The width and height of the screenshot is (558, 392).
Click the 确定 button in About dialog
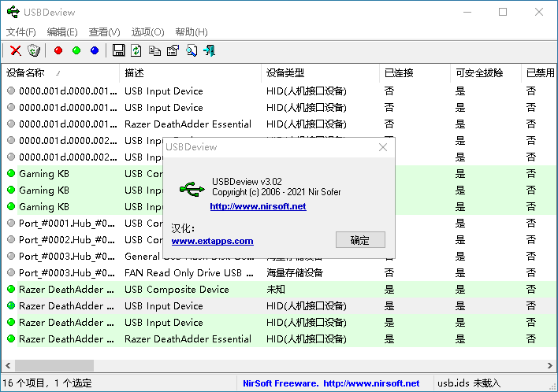[x=360, y=240]
